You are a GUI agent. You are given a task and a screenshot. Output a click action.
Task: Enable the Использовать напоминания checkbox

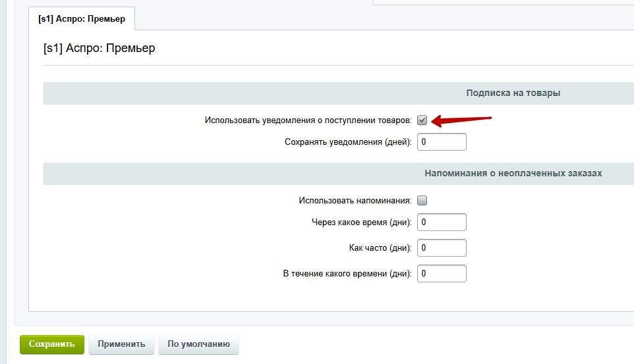pos(422,200)
